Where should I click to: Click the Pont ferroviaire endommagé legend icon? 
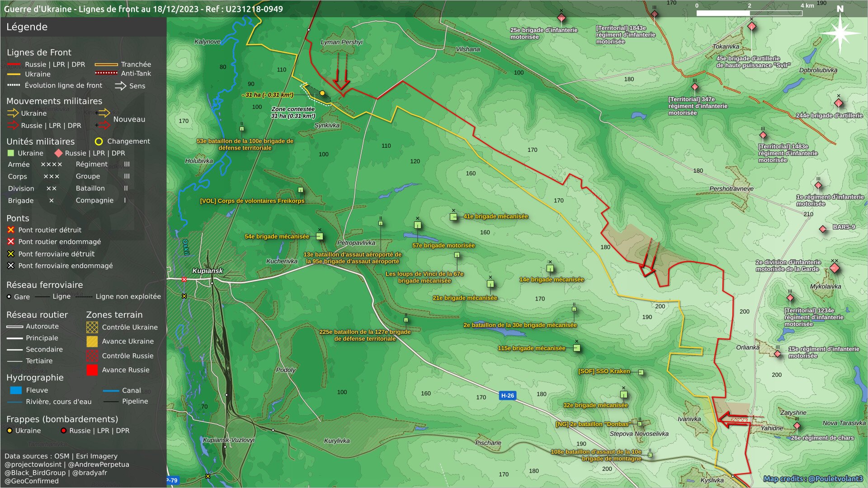coord(11,266)
